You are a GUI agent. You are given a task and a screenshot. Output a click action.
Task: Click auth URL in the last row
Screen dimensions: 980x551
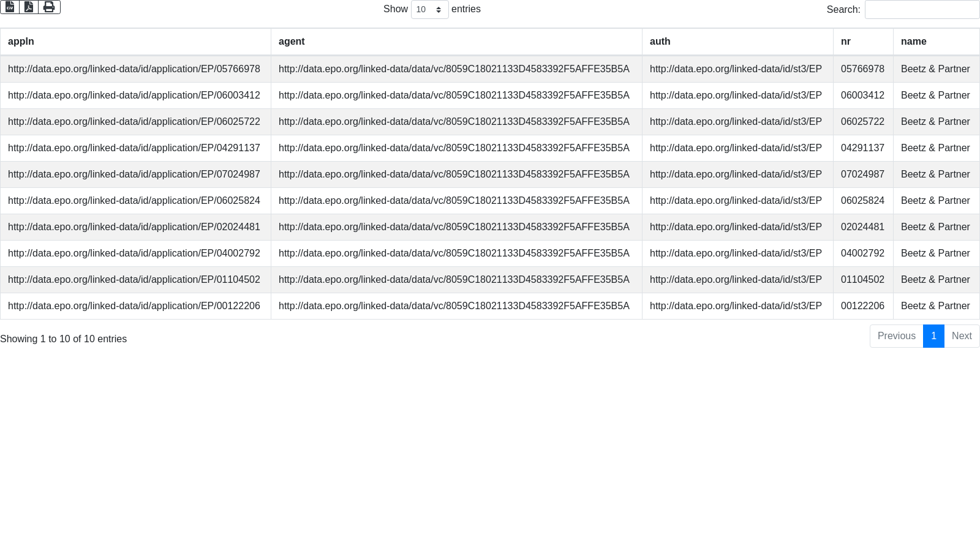[736, 306]
